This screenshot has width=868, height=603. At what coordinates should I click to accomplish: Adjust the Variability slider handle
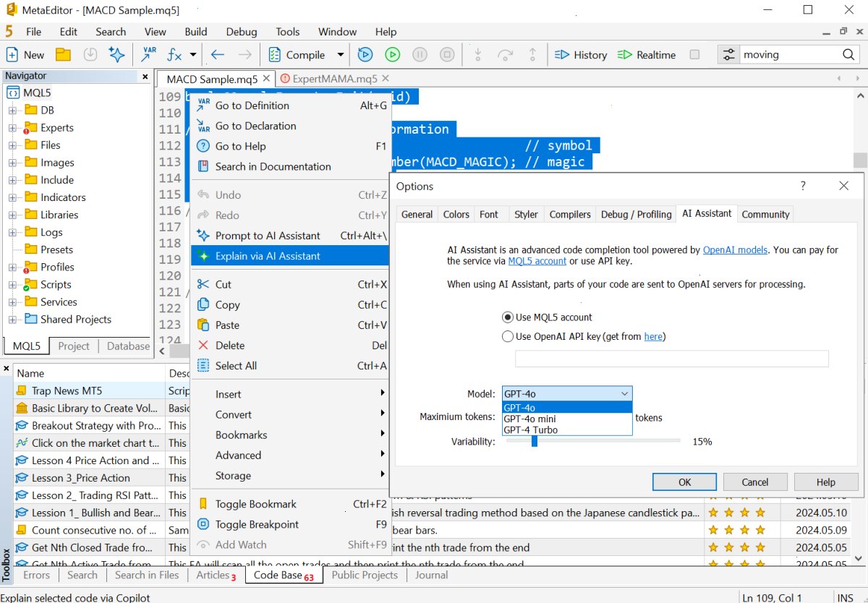[535, 441]
